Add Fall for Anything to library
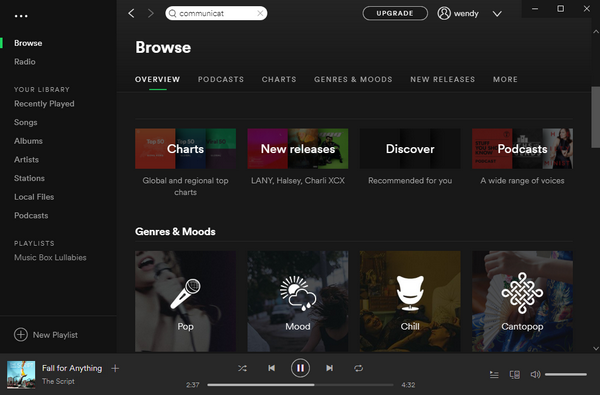 click(x=115, y=368)
